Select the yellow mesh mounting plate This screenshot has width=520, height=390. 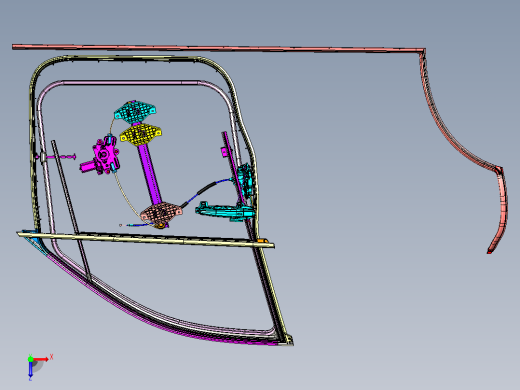(140, 134)
